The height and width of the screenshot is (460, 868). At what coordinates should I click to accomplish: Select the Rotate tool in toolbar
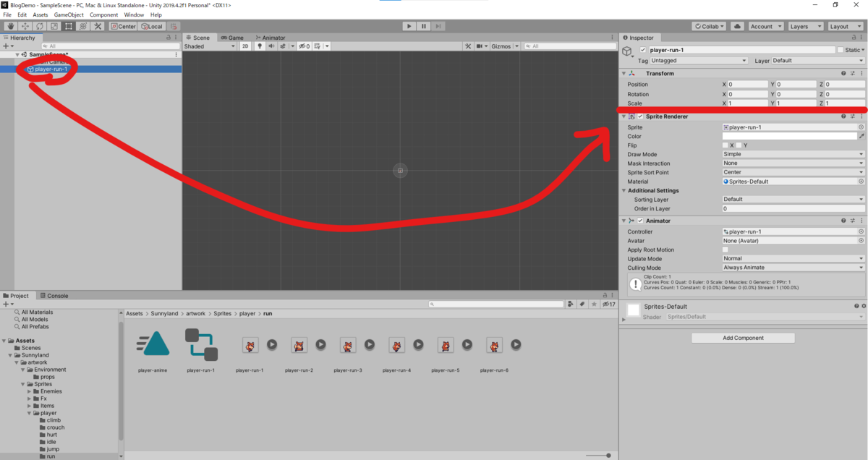(39, 26)
